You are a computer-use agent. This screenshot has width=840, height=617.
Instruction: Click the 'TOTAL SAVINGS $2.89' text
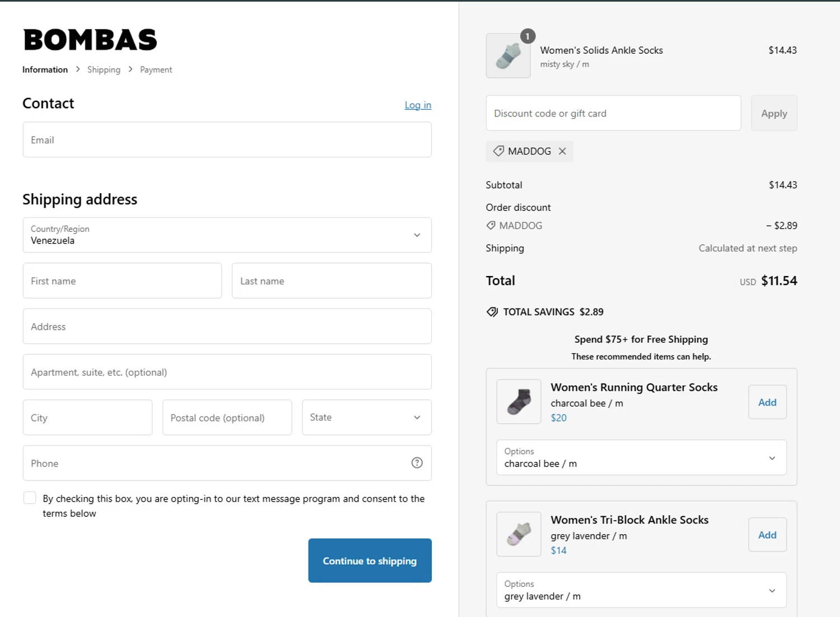point(553,312)
